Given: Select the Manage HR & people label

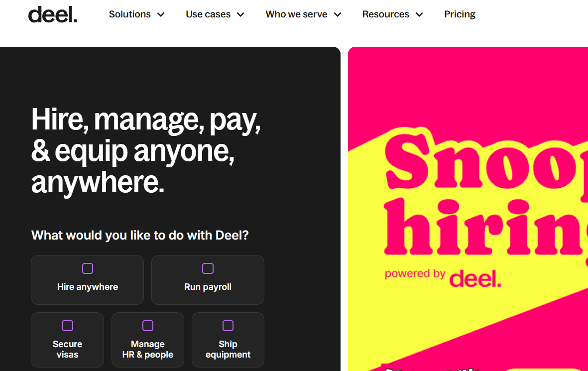Looking at the screenshot, I should point(148,349).
